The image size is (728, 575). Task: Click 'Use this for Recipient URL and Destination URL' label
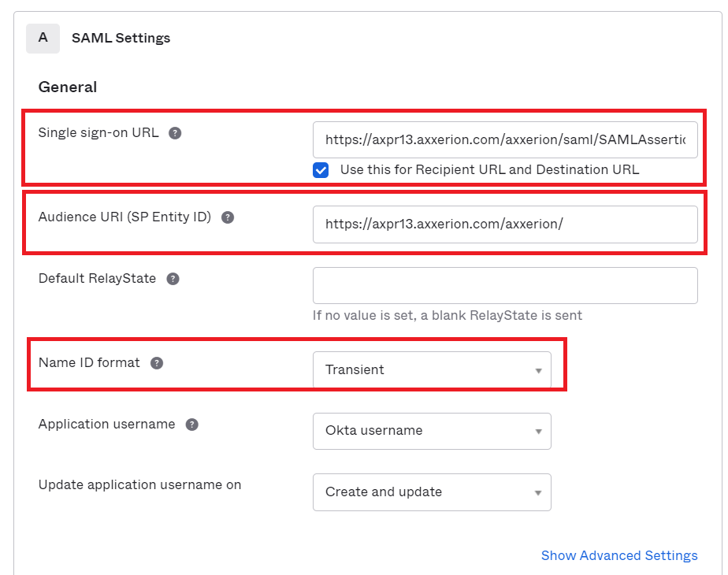(x=489, y=170)
